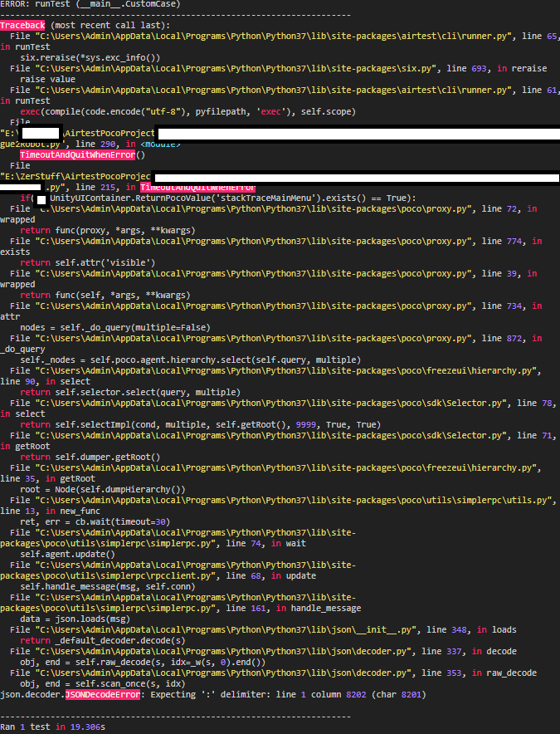Click 'in raw_decode' function name
The width and height of the screenshot is (560, 734).
coord(504,673)
